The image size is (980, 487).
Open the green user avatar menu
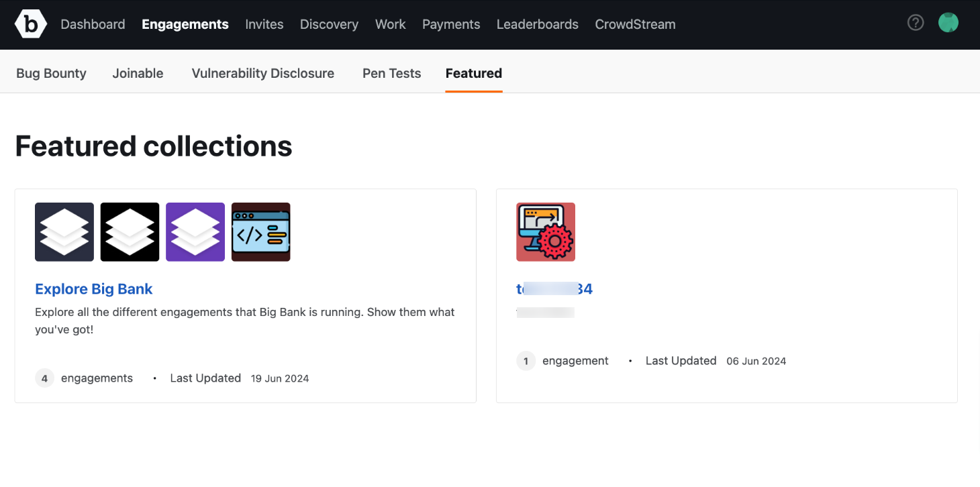(x=948, y=23)
